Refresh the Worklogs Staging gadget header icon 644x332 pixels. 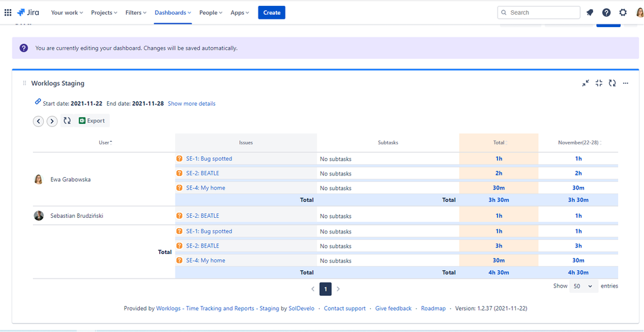(x=612, y=83)
